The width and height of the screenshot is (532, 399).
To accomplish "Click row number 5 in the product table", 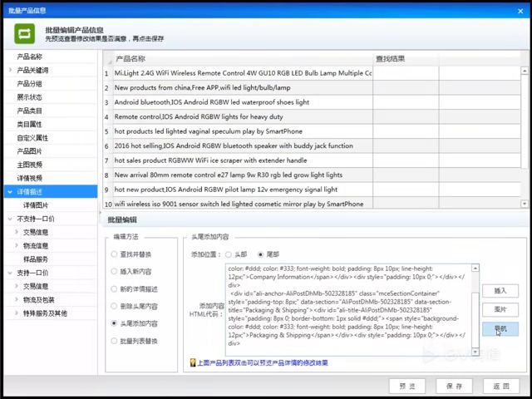I will click(x=106, y=131).
